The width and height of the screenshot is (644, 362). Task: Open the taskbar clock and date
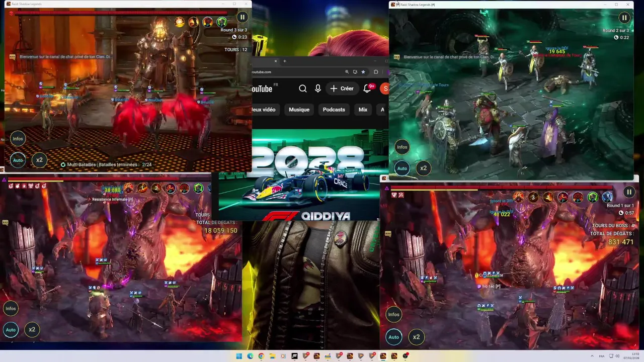(632, 356)
